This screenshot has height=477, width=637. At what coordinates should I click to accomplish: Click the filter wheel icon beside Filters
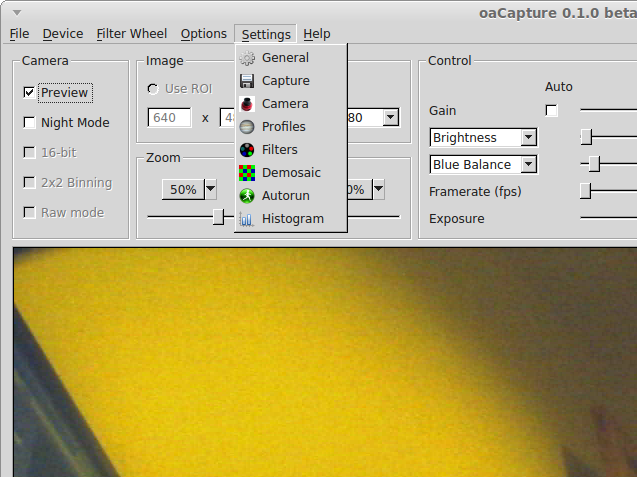pyautogui.click(x=247, y=150)
